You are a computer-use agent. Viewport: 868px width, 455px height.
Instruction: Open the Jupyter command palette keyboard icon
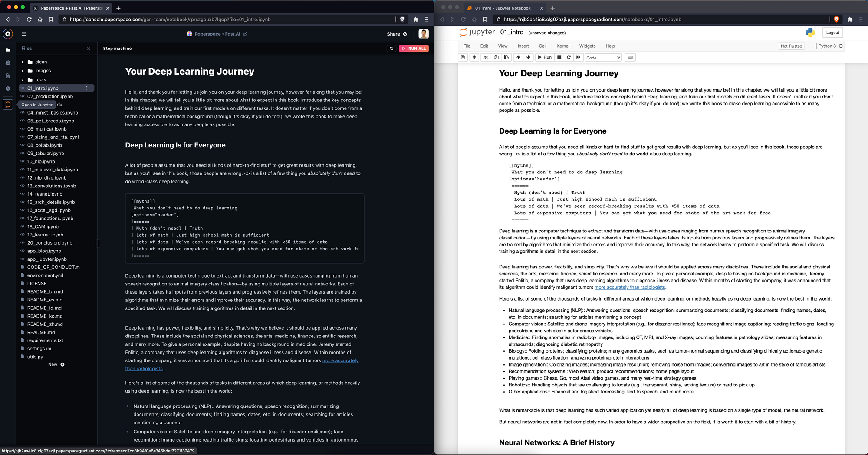click(630, 57)
